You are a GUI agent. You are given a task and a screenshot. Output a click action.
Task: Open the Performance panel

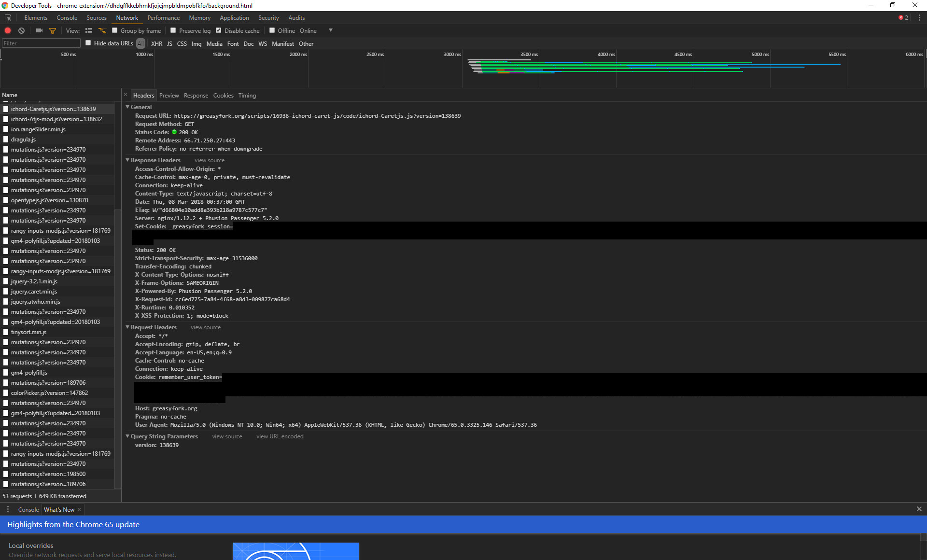click(163, 17)
